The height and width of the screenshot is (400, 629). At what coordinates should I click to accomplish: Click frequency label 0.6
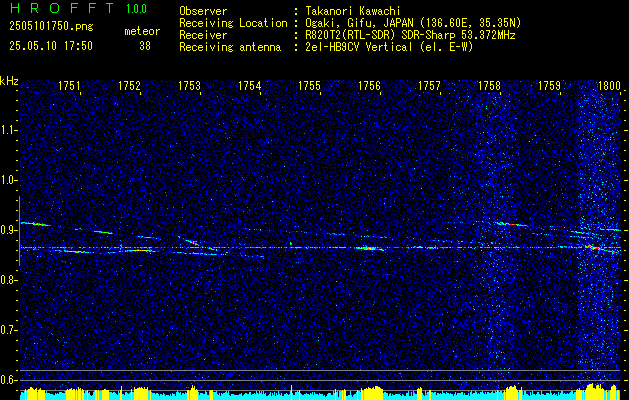9,380
